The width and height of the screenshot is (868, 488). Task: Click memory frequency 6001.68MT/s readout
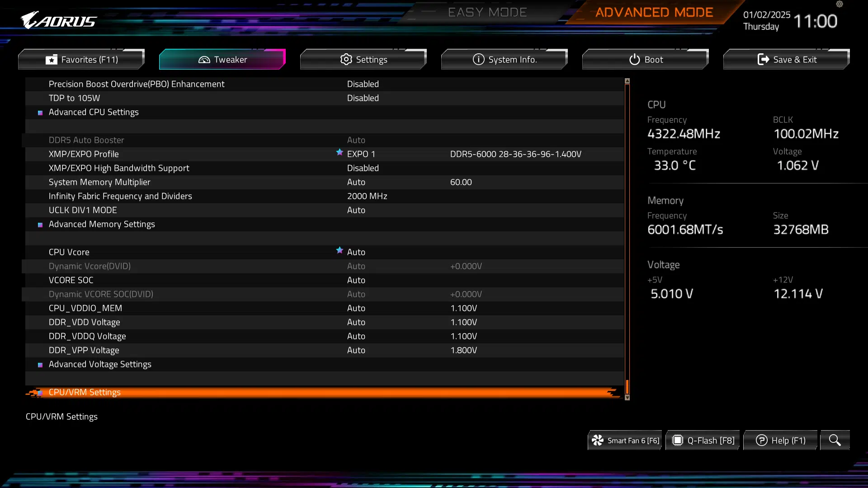[685, 230]
